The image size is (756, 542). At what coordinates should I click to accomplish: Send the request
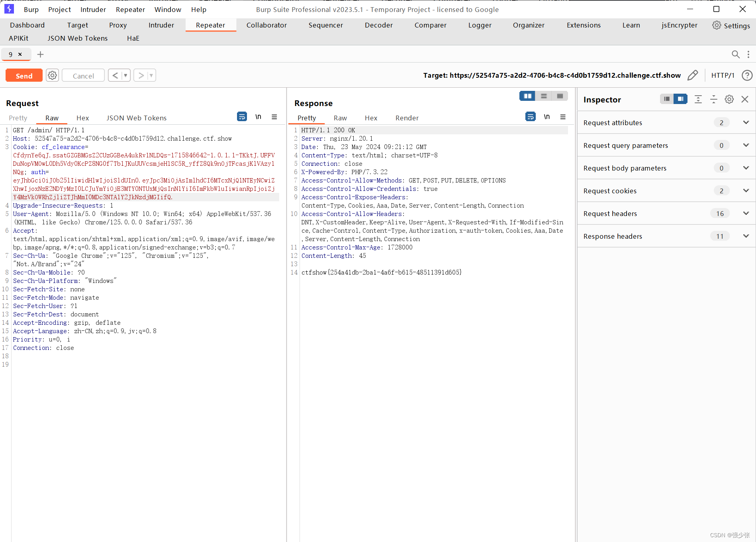click(24, 75)
